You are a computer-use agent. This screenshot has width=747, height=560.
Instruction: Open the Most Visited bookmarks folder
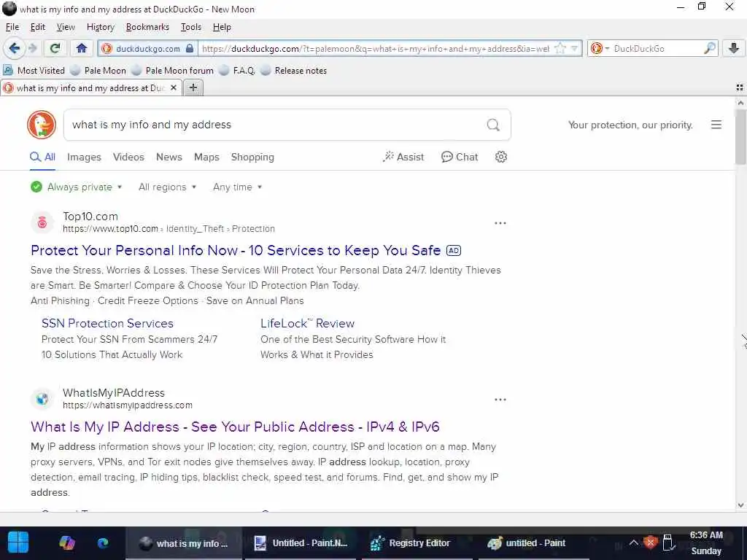tap(34, 71)
